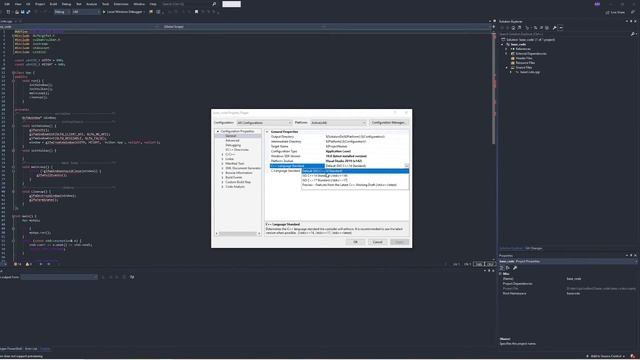Expand the Linker property node
Screen dimensions: 640x360
(222, 159)
